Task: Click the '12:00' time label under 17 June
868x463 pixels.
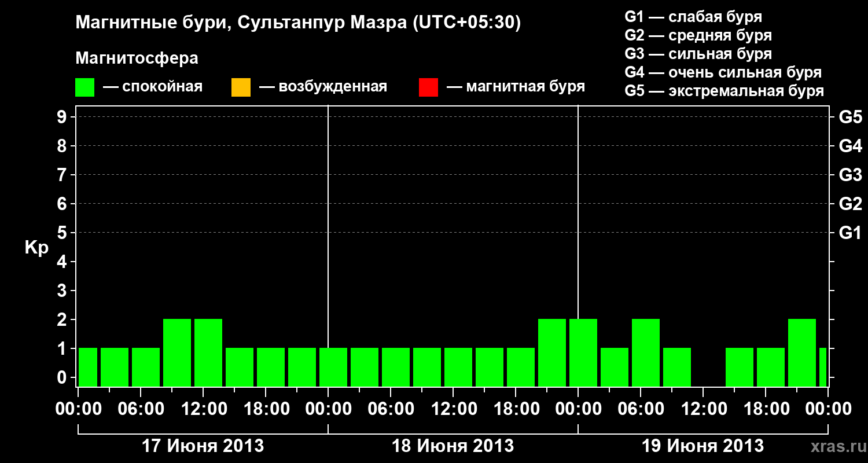Action: [x=203, y=409]
